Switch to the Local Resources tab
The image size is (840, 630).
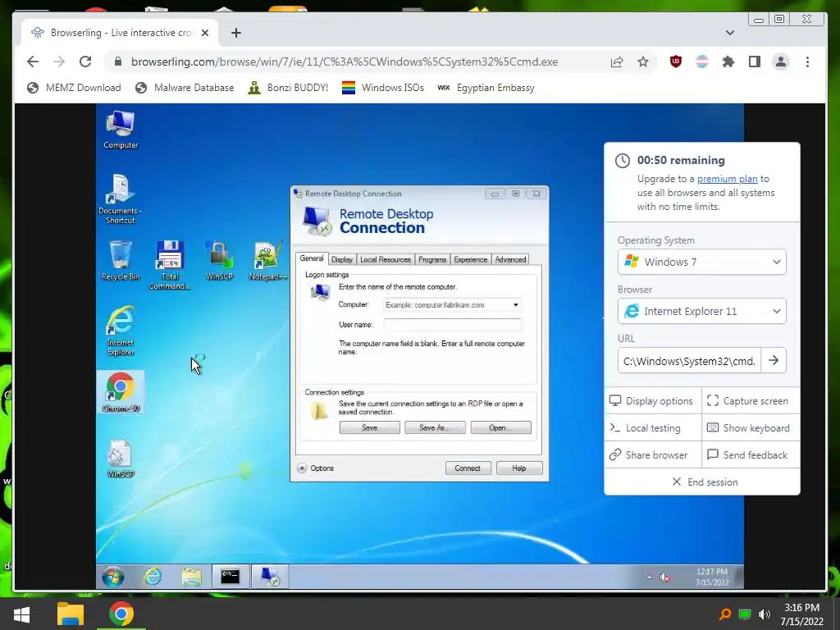pyautogui.click(x=386, y=259)
